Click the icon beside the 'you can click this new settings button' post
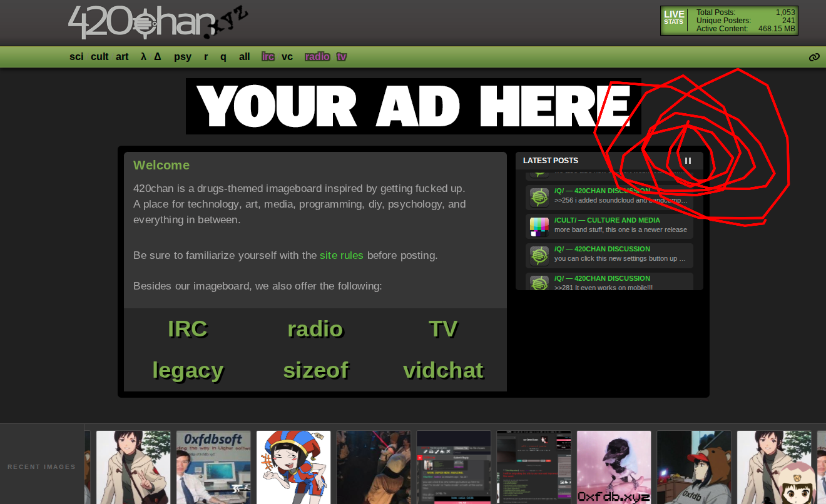826x504 pixels. (539, 255)
